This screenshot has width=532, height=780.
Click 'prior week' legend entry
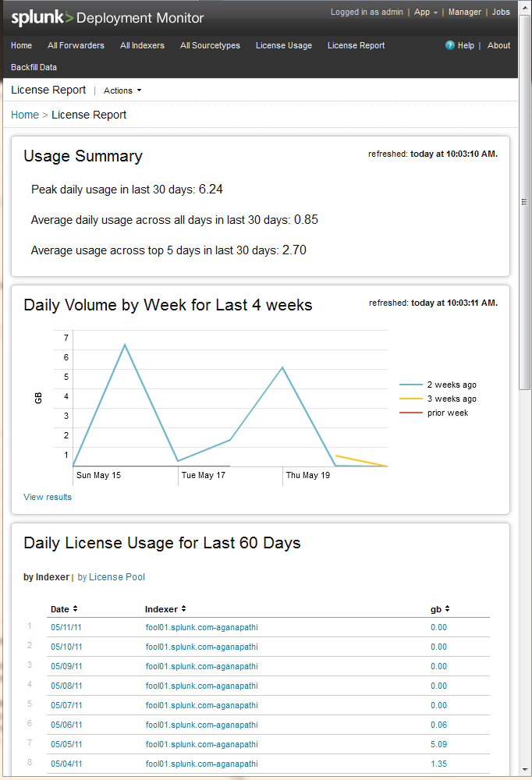434,413
